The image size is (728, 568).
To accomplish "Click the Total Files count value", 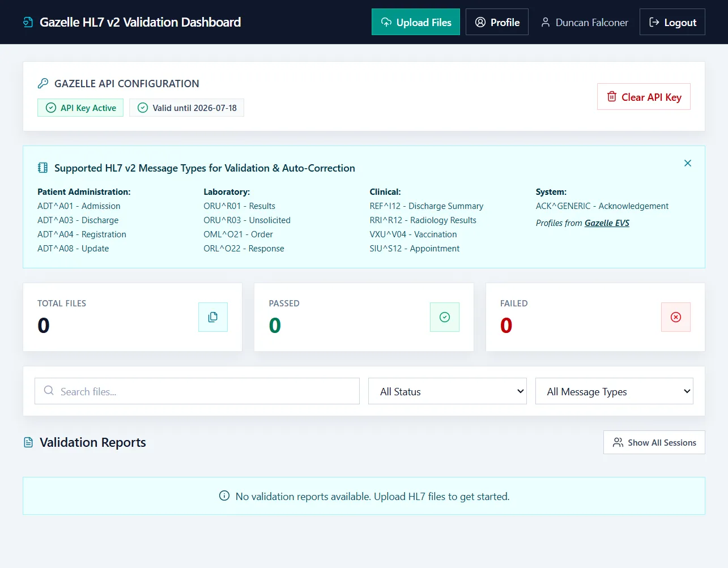I will pos(44,326).
